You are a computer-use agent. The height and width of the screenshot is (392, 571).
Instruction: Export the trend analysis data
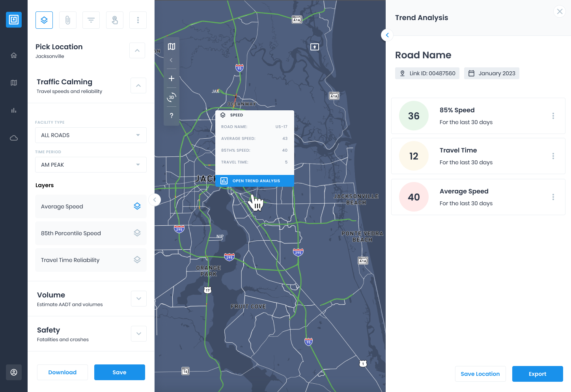(537, 374)
